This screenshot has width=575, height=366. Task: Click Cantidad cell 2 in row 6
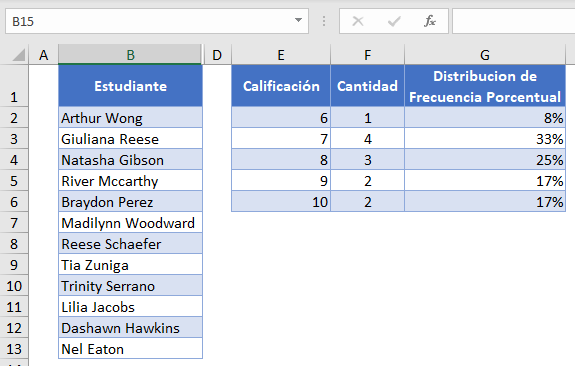[367, 202]
